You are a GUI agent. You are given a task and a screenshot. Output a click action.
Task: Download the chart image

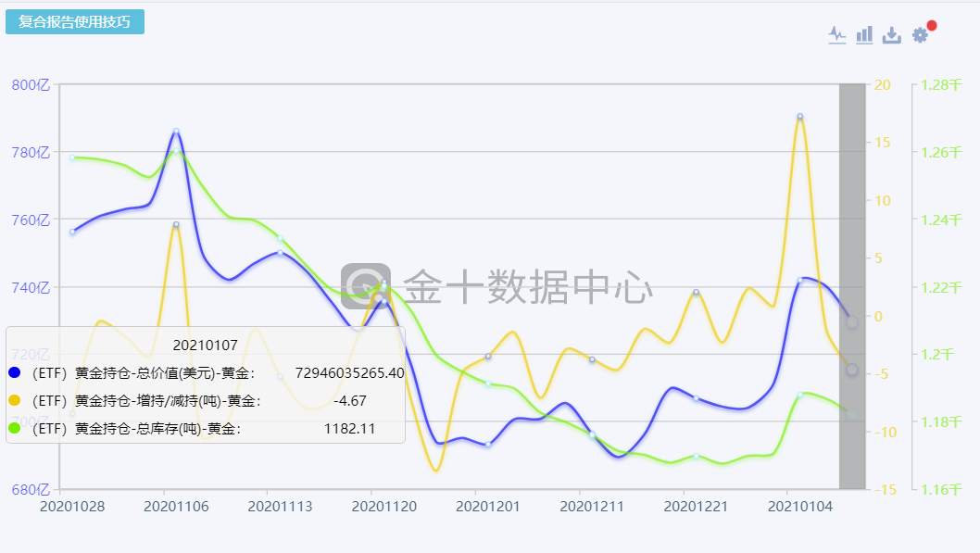[892, 35]
